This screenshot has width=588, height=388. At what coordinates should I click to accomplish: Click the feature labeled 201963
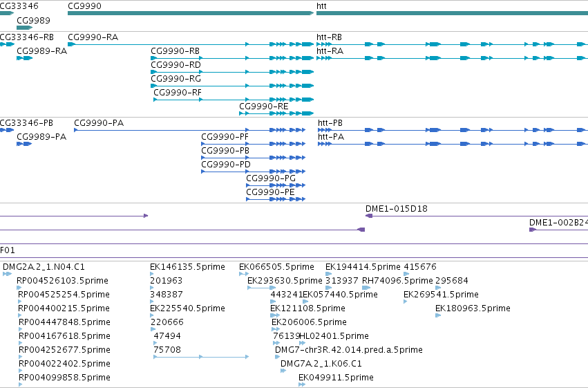coord(152,288)
